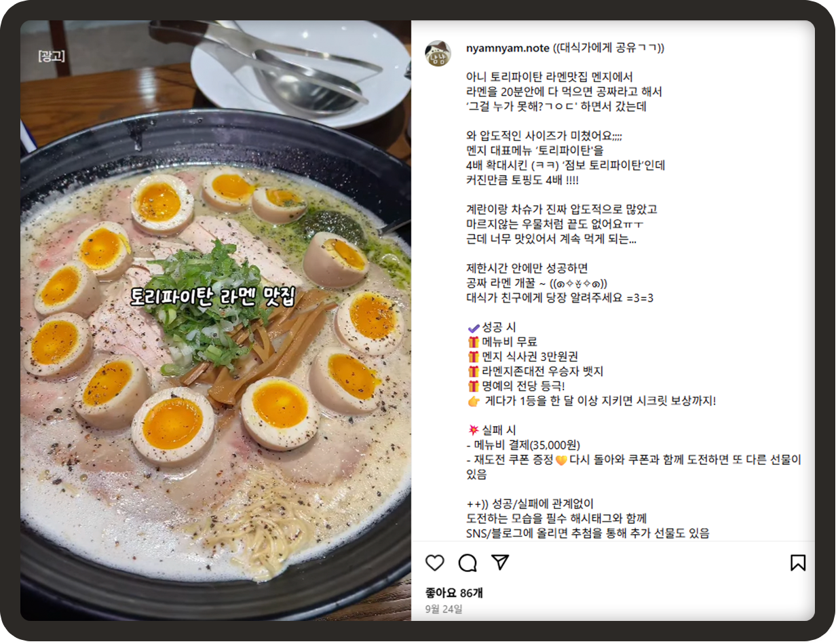The image size is (838, 644).
Task: View who liked via 좋아요 86개
Action: pos(454,592)
